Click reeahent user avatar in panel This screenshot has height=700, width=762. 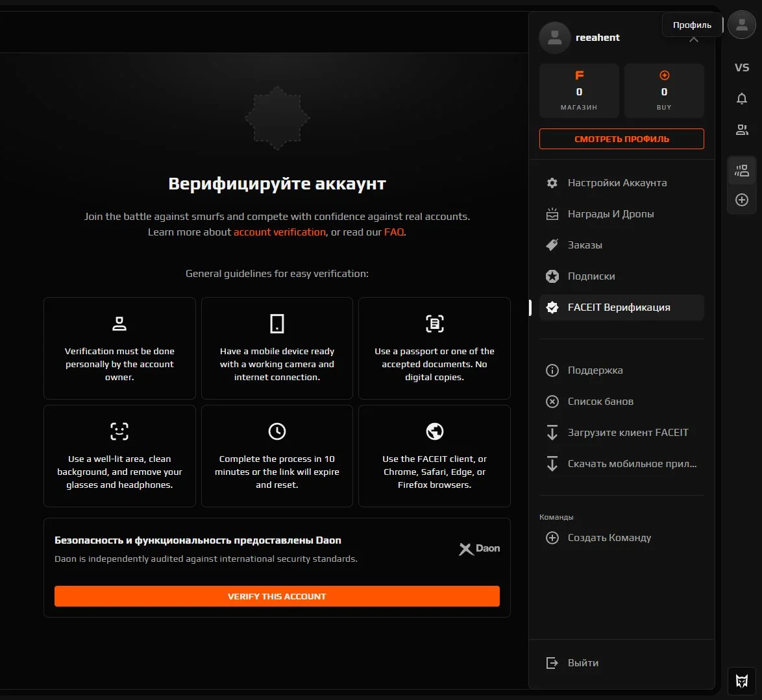click(554, 38)
